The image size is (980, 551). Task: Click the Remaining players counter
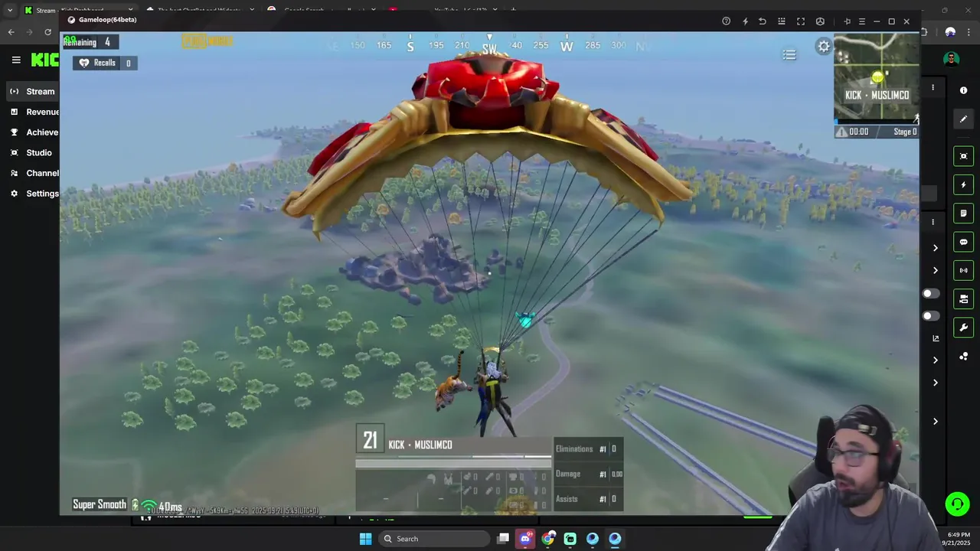coord(91,42)
